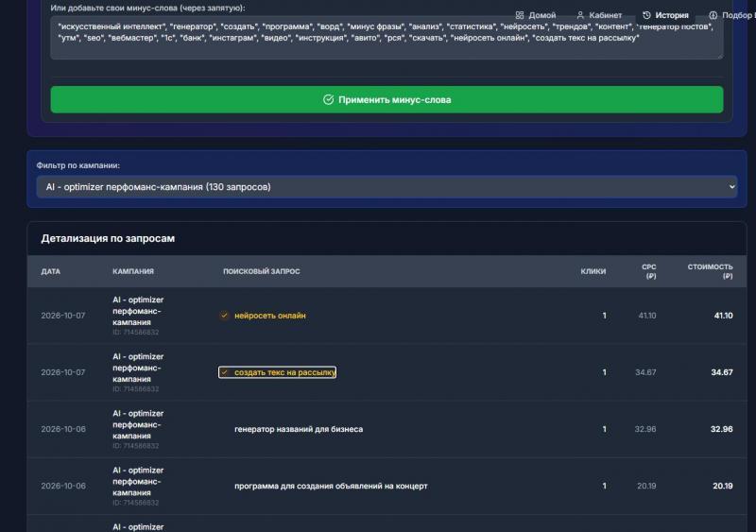Click checkmark icon on Применить минус-слова button
The height and width of the screenshot is (532, 756).
pyautogui.click(x=328, y=100)
